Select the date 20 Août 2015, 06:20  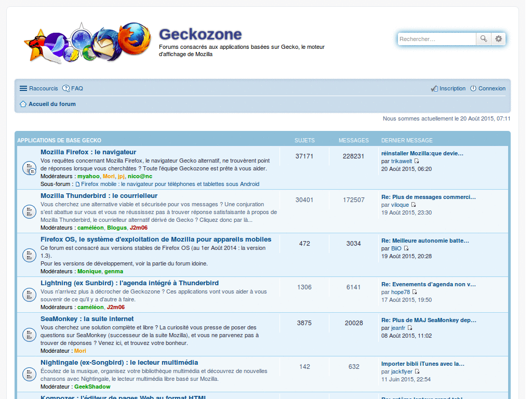pos(406,169)
